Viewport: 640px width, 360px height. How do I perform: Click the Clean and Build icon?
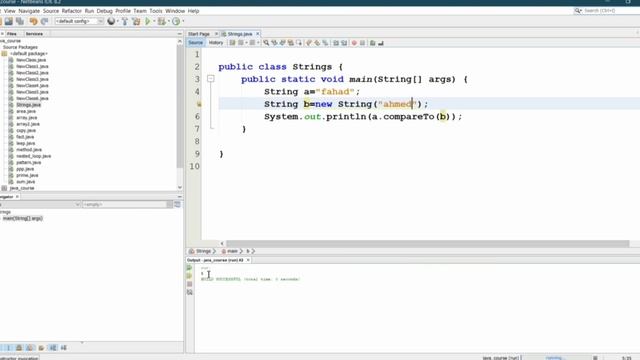click(136, 21)
